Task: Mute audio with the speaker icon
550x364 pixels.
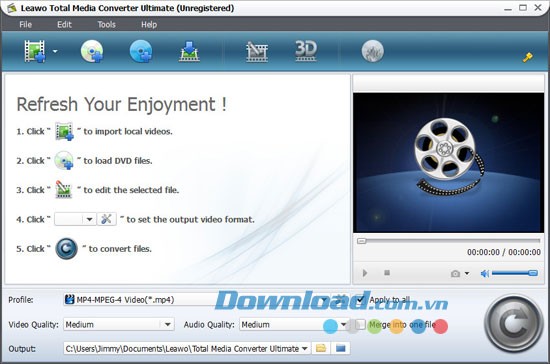Action: click(x=485, y=273)
